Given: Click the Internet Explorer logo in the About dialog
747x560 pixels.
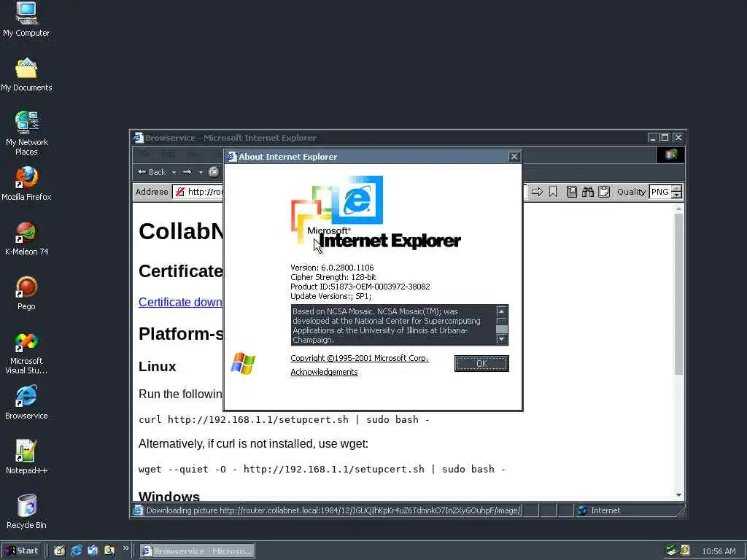Looking at the screenshot, I should pyautogui.click(x=376, y=212).
